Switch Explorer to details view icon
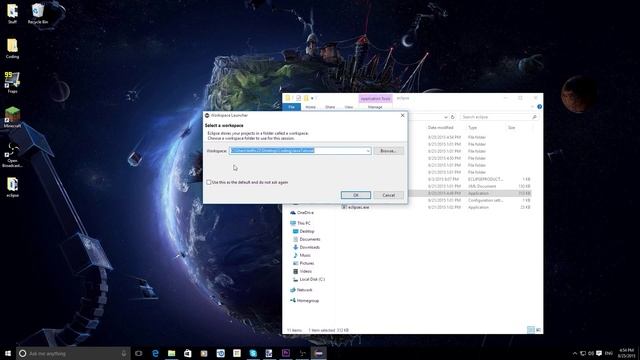640x360 pixels. pyautogui.click(x=531, y=330)
